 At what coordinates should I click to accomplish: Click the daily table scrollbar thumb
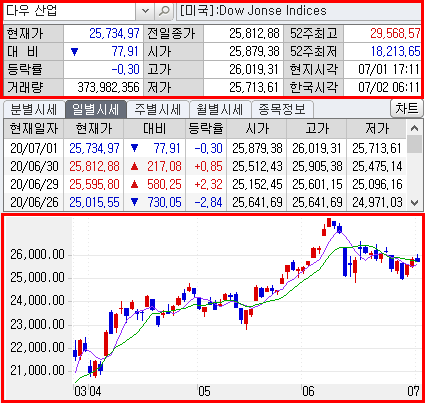point(414,144)
